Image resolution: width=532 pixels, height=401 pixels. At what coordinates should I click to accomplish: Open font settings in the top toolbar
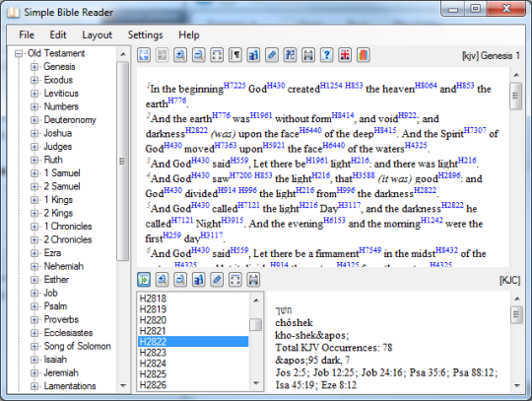[x=253, y=55]
